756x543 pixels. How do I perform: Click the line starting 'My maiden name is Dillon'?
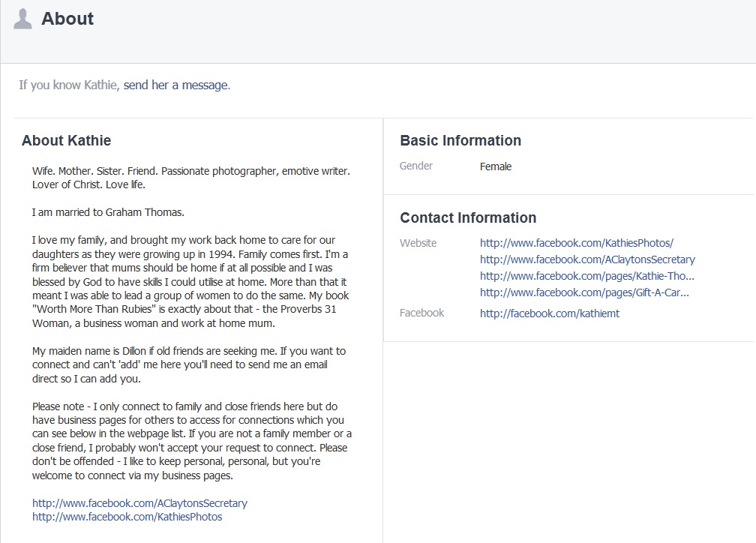[x=189, y=351]
